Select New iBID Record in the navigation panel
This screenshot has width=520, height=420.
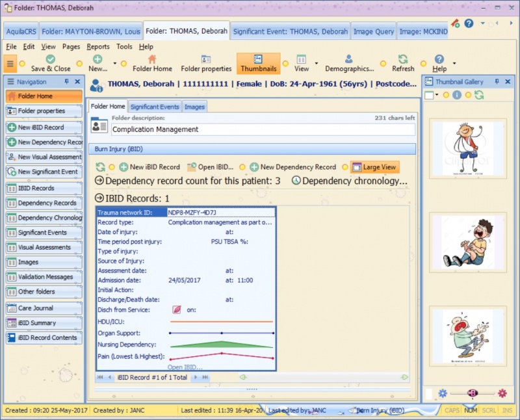coord(40,127)
